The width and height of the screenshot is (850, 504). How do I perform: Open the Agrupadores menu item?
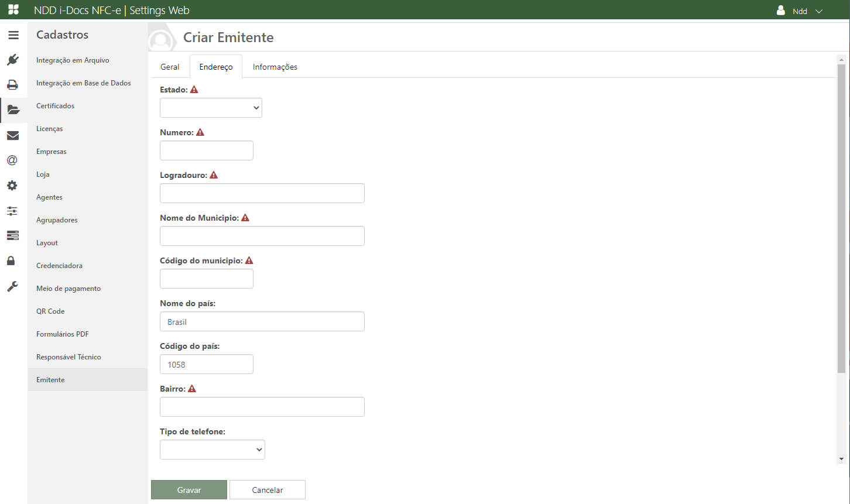click(x=87, y=220)
